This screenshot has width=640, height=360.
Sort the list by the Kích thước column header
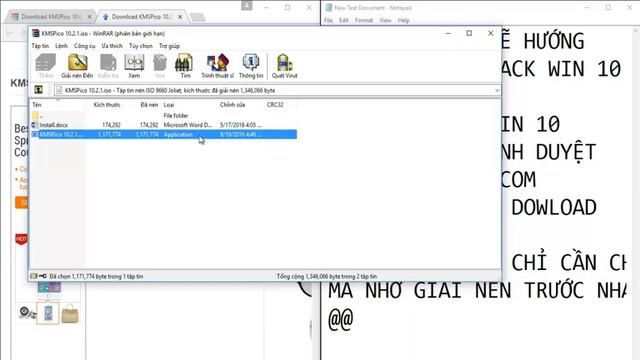(x=107, y=105)
